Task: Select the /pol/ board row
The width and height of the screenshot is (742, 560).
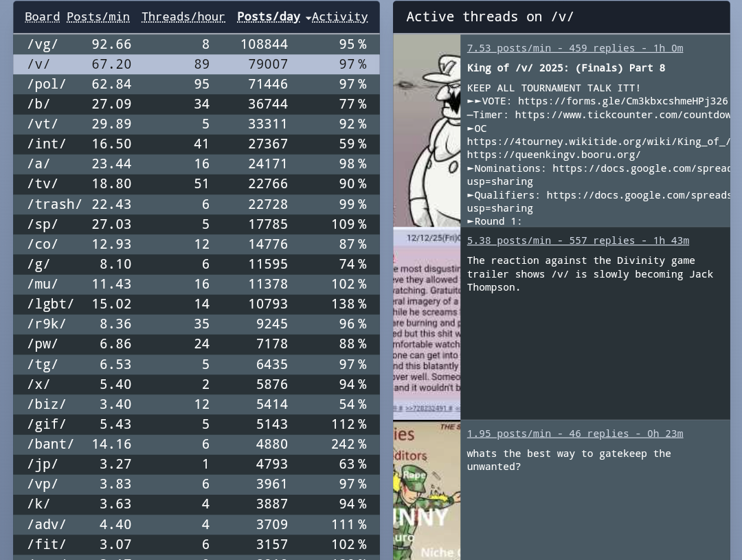Action: [x=196, y=84]
